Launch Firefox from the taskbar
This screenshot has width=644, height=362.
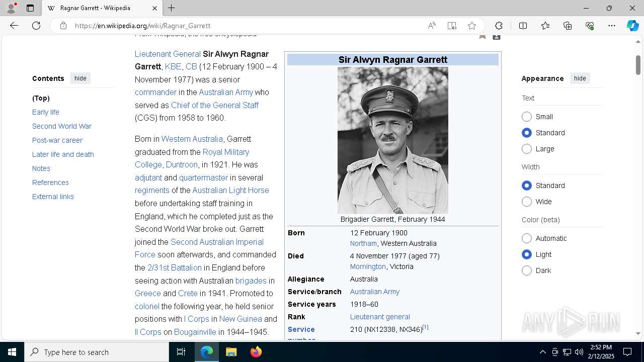click(256, 352)
